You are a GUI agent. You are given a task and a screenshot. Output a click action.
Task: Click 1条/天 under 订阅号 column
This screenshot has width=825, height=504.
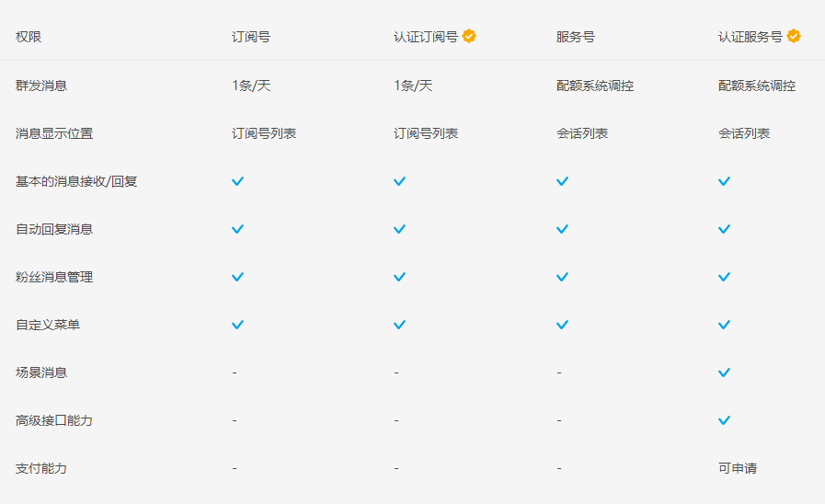tap(251, 86)
